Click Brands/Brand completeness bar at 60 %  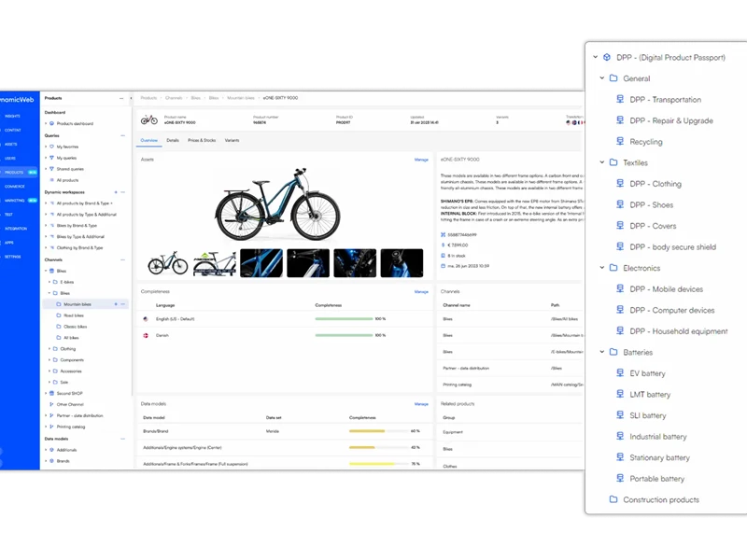tap(377, 431)
